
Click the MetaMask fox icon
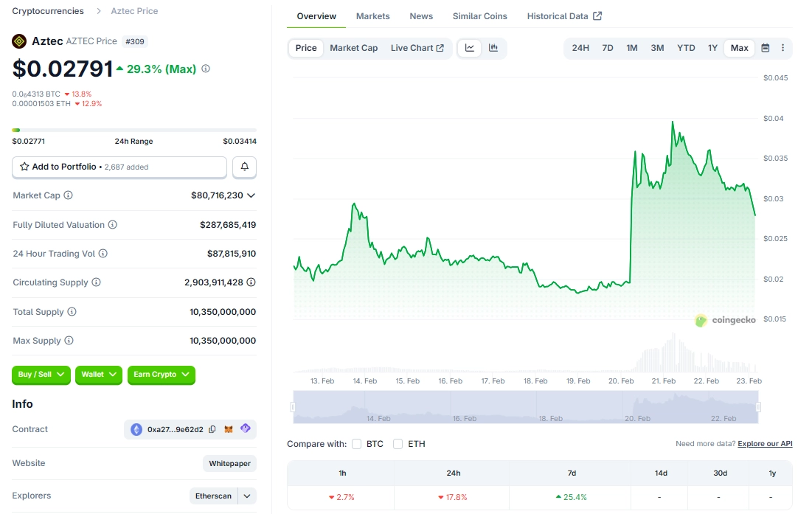[229, 429]
